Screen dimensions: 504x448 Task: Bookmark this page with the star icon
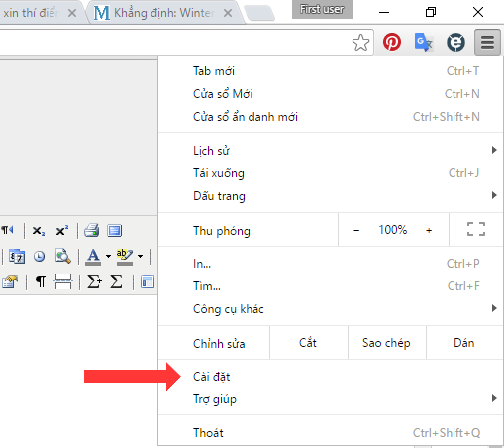click(x=360, y=43)
